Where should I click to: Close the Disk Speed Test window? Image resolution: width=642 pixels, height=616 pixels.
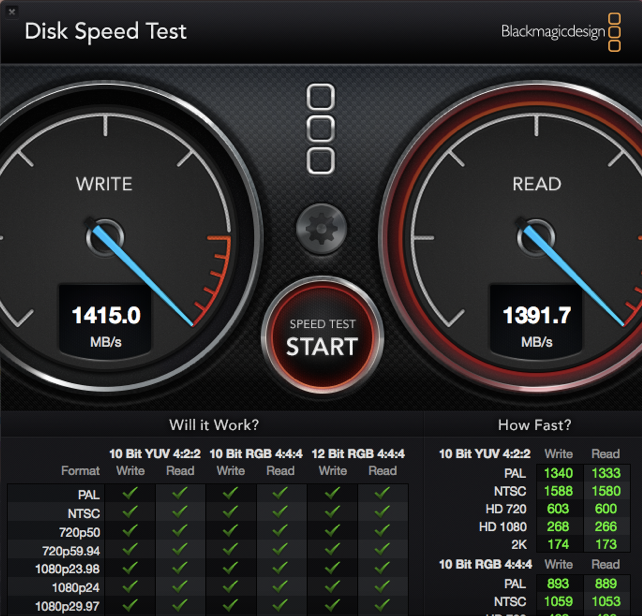(x=12, y=12)
